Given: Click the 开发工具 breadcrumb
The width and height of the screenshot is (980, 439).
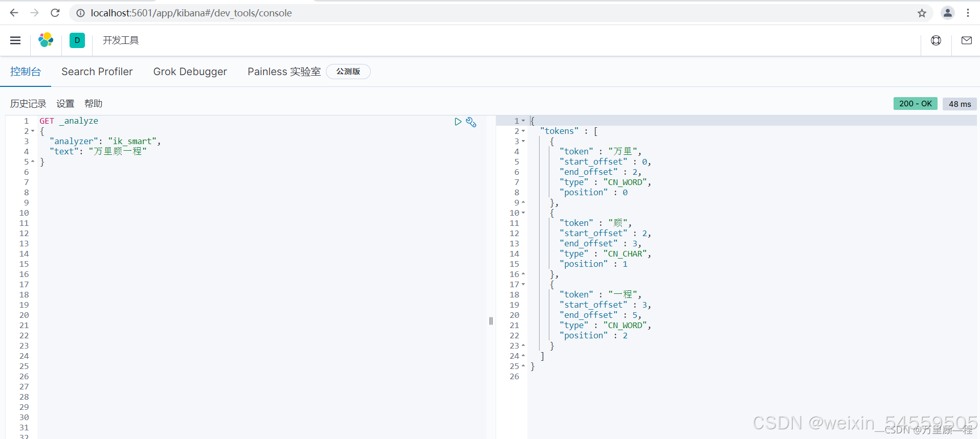Looking at the screenshot, I should (x=121, y=40).
